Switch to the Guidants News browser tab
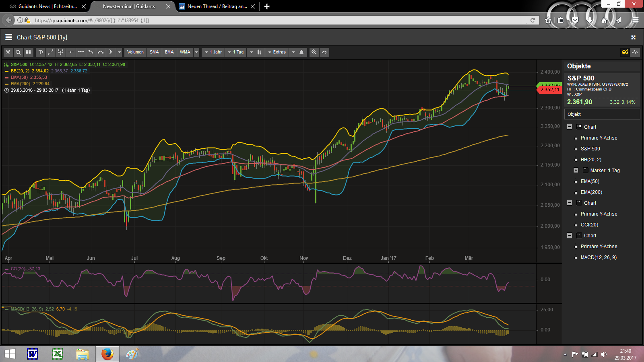The width and height of the screenshot is (644, 362). [x=47, y=6]
